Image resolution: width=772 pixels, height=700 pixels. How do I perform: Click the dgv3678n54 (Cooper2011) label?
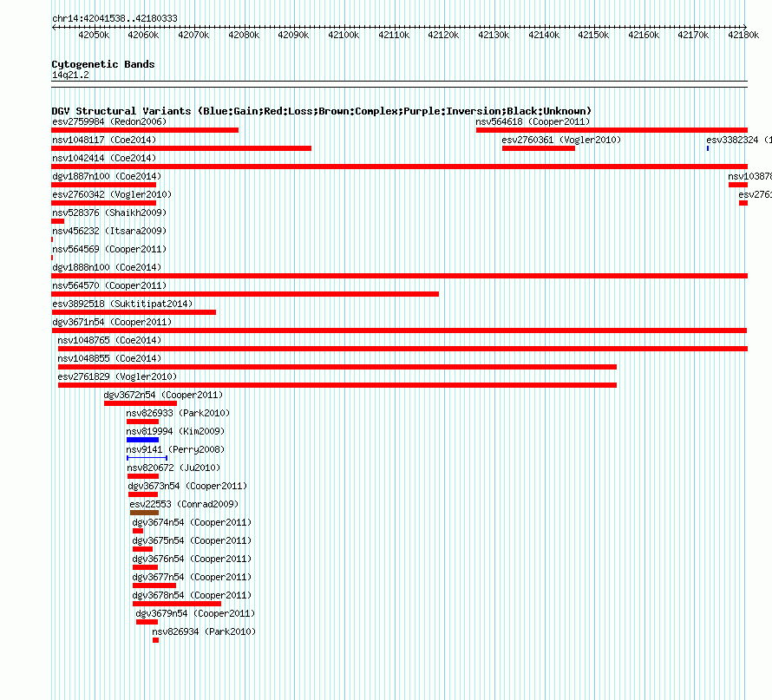(x=192, y=595)
